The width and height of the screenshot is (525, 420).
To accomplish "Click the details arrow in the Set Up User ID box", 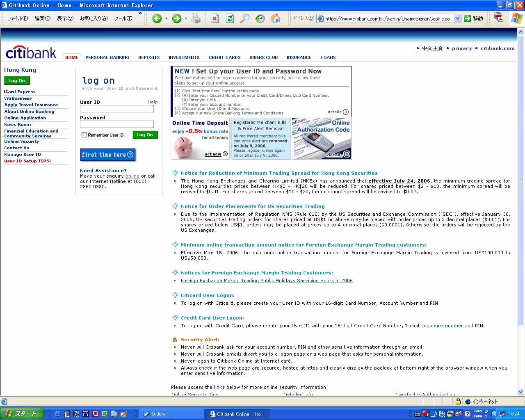I will pos(346,112).
